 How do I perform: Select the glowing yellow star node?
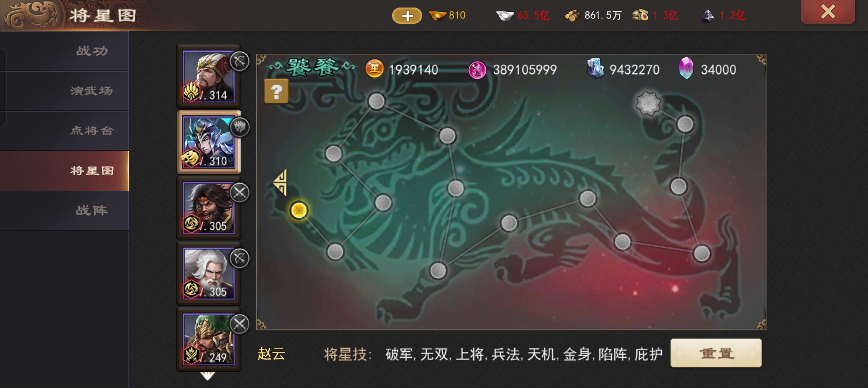tap(299, 210)
